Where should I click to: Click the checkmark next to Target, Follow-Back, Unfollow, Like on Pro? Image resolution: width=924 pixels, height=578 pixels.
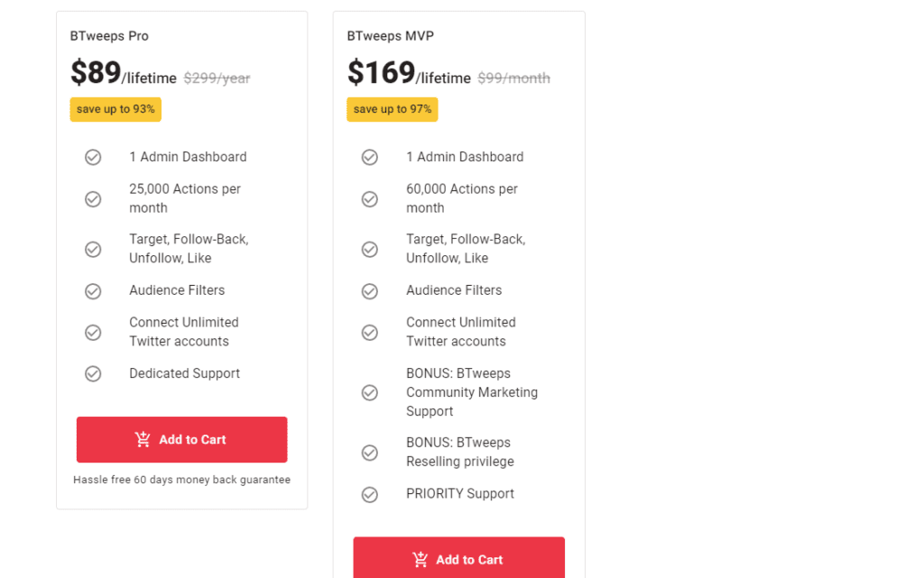coord(93,249)
